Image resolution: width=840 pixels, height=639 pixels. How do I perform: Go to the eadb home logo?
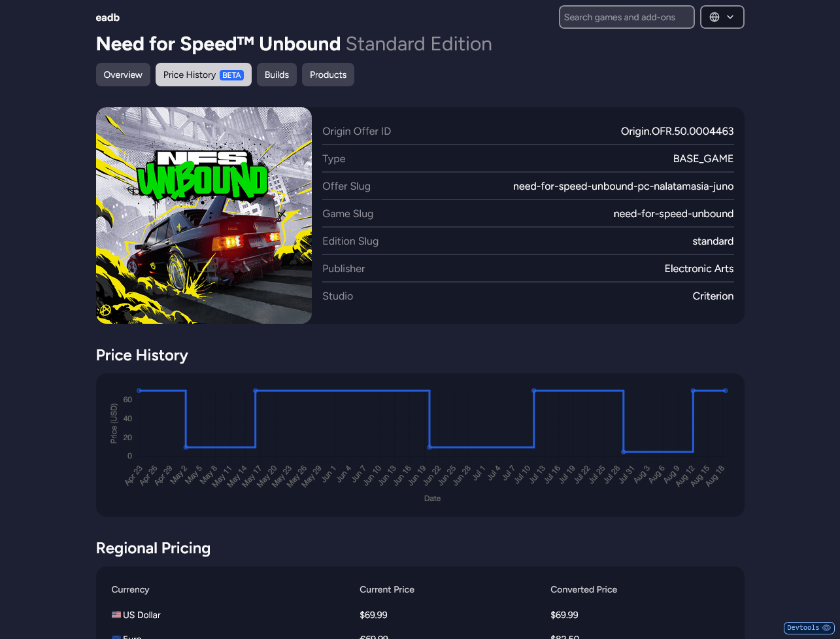(108, 18)
